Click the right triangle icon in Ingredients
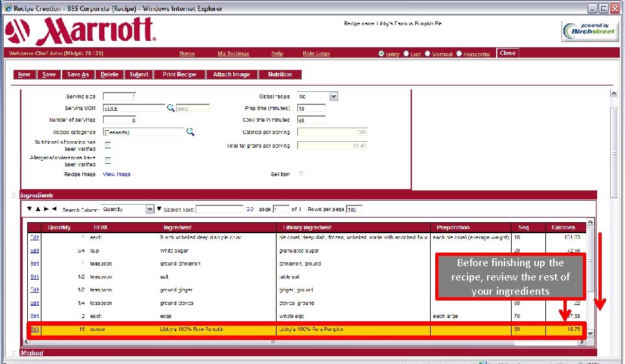 tap(46, 209)
